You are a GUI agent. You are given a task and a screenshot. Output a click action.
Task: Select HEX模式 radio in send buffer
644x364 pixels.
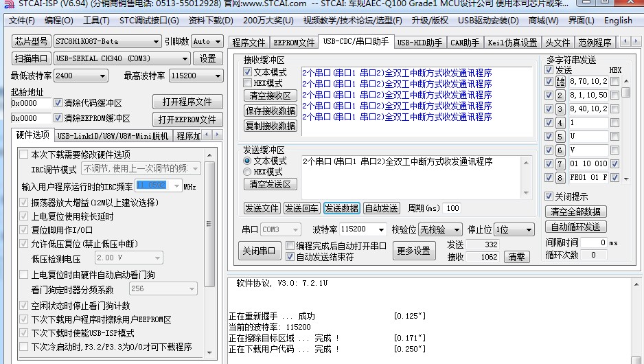point(247,172)
